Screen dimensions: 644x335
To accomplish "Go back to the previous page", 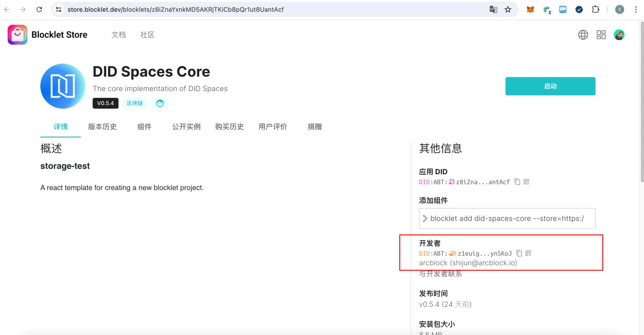I will tap(7, 9).
